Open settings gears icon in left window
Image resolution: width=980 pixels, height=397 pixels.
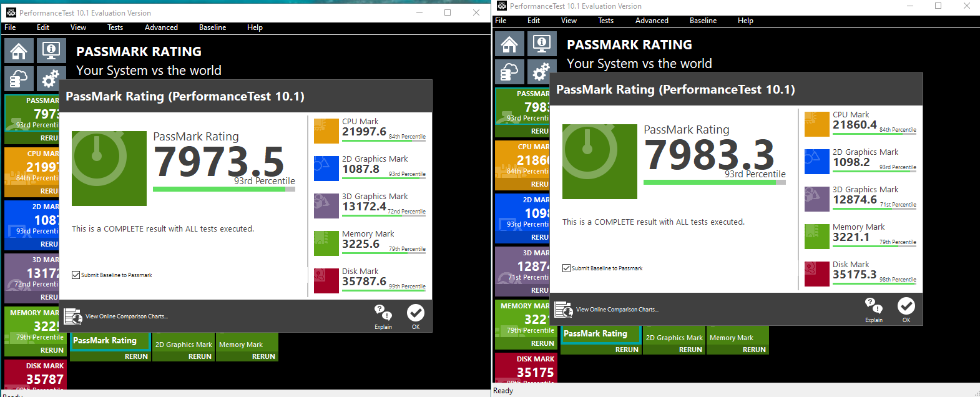(50, 79)
